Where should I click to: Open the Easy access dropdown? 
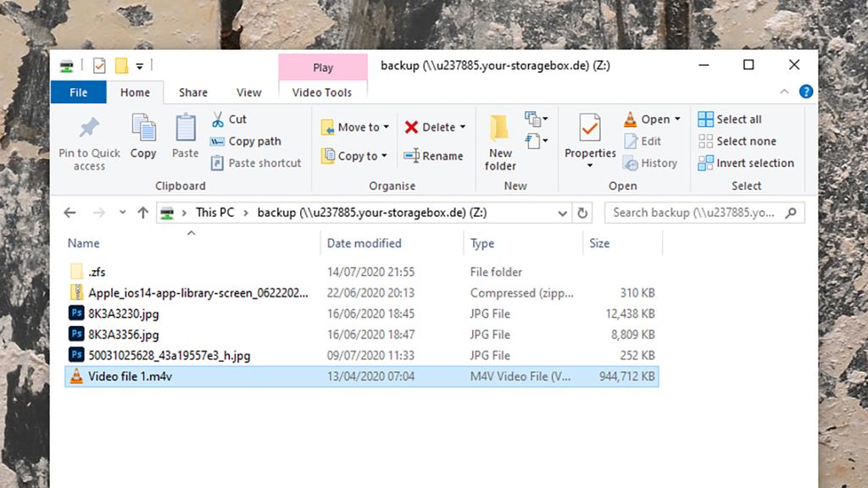(x=536, y=141)
